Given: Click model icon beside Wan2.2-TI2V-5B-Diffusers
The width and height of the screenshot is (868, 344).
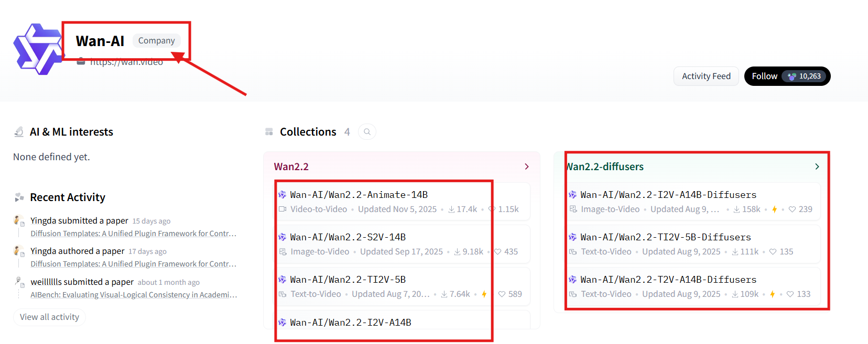Looking at the screenshot, I should coord(572,237).
